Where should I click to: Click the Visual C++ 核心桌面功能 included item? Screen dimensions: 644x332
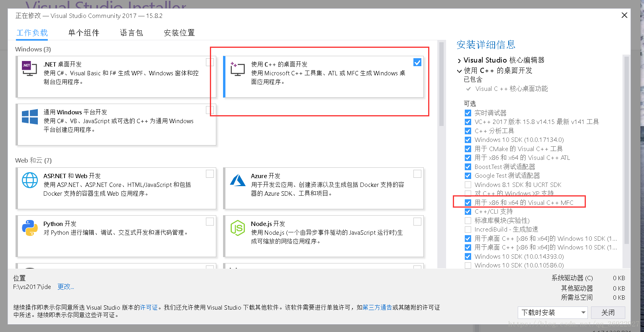[512, 88]
